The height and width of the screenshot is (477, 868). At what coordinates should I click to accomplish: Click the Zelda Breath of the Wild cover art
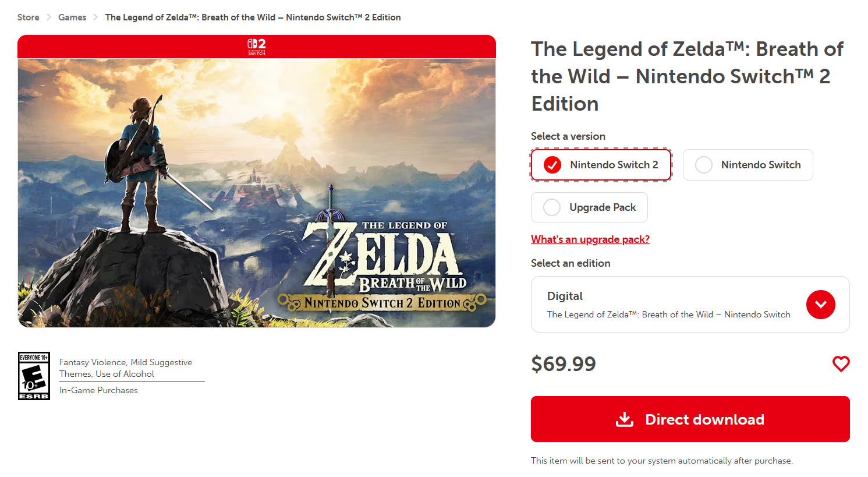256,192
